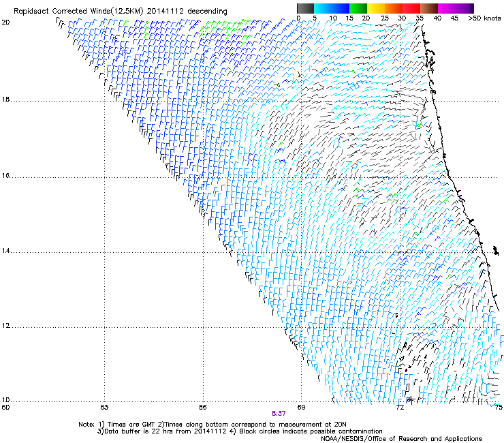The image size is (504, 443).
Task: Click the cyan-blue 5-15 knots legend swatch
Action: (332, 8)
